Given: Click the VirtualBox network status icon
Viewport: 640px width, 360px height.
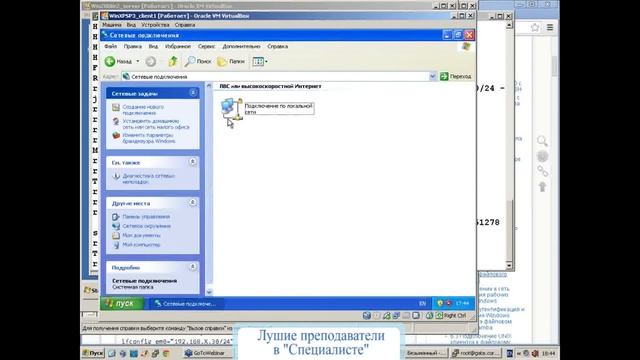Looking at the screenshot, I should click(396, 316).
